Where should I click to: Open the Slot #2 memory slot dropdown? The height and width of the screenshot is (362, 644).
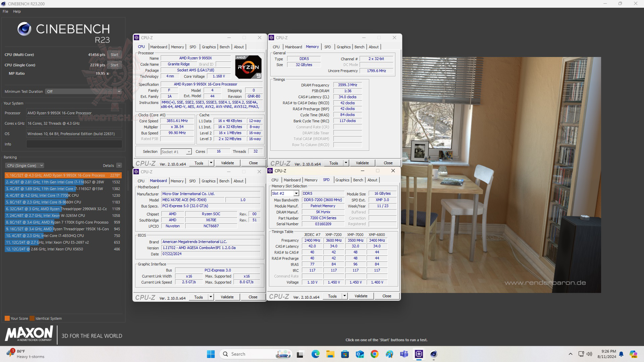(x=296, y=193)
